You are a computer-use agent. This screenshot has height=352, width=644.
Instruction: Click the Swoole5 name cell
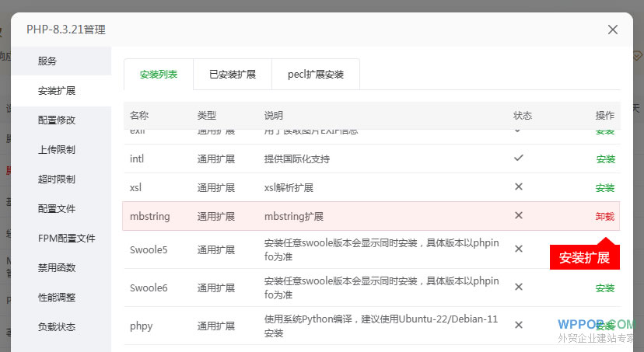click(149, 249)
